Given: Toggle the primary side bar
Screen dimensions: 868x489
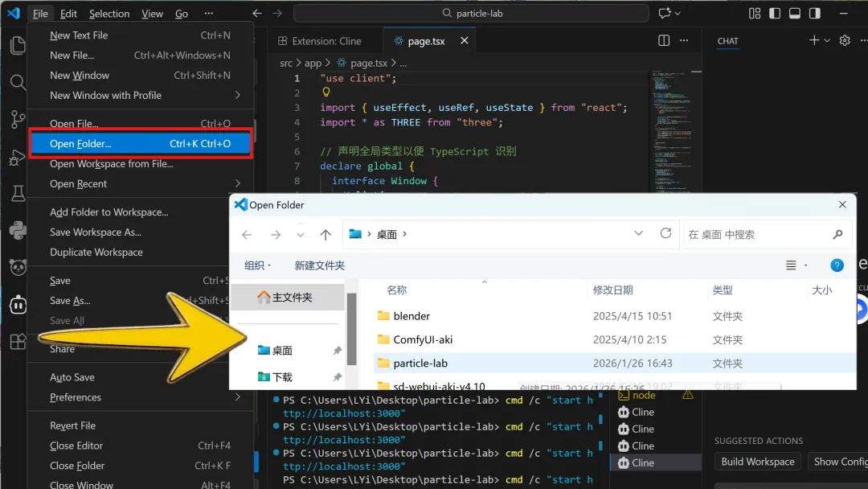Looking at the screenshot, I should pos(775,14).
